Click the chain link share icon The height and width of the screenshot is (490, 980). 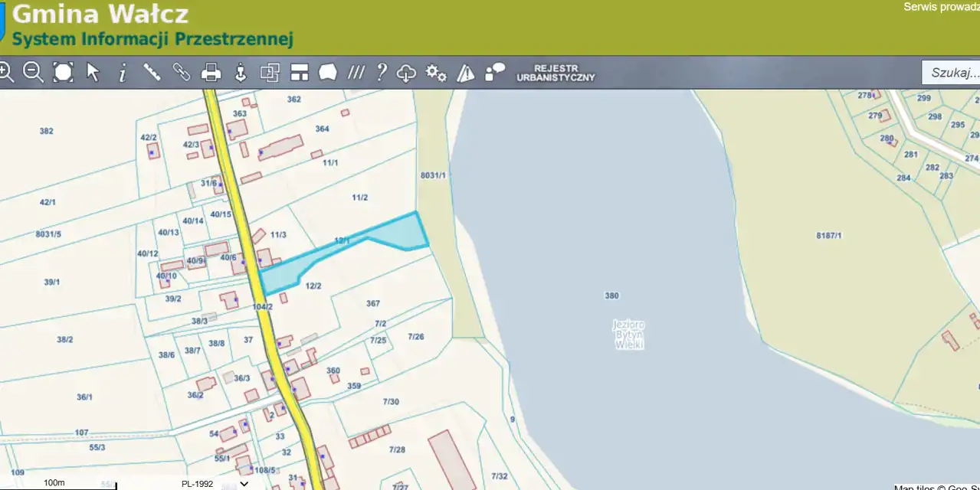coord(181,72)
